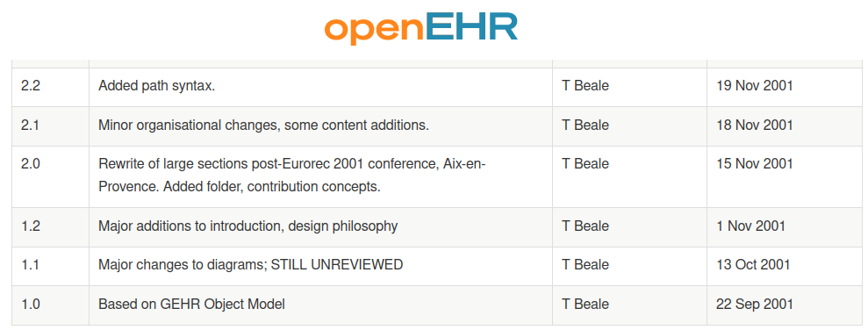Click 'Major changes to diagrams; STILL UNREVIEWED'
This screenshot has height=330, width=868.
[251, 265]
